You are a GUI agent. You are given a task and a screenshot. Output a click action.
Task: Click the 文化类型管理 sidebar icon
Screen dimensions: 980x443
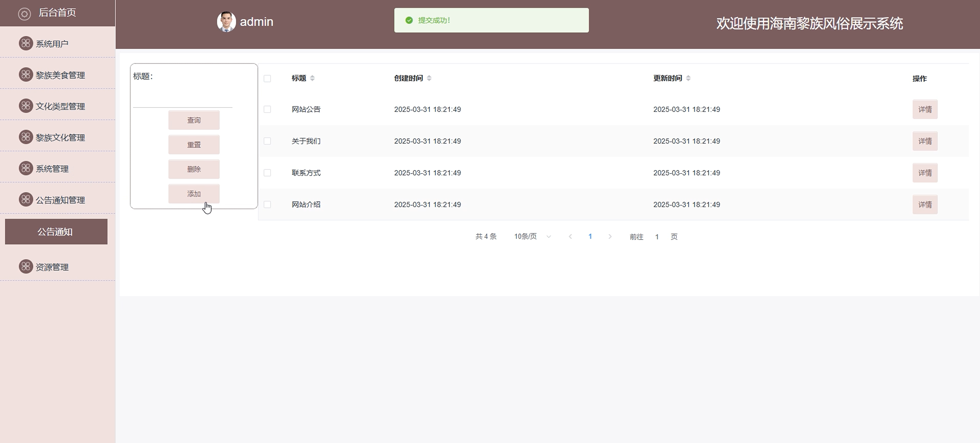pyautogui.click(x=26, y=106)
